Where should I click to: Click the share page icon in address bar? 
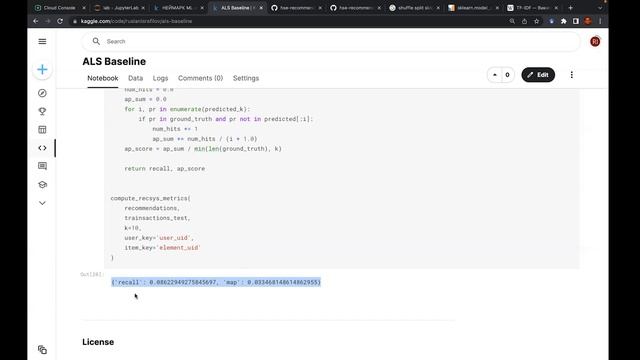coord(524,21)
